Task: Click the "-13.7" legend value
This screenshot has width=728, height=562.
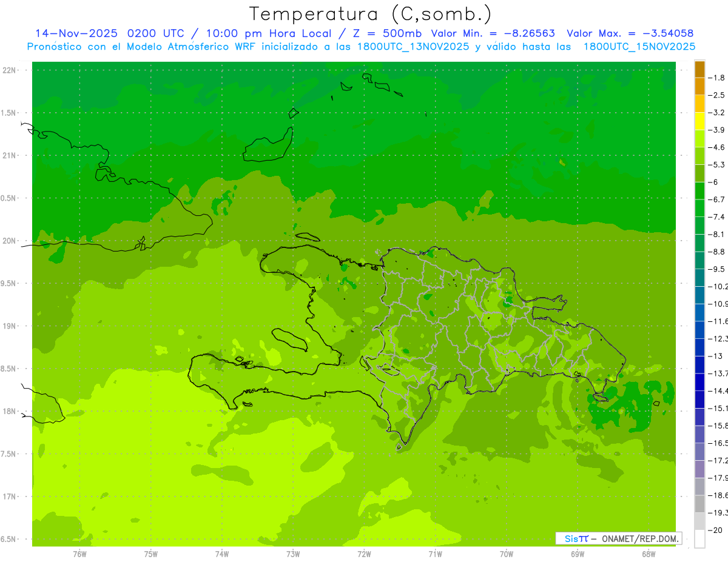Action: point(718,373)
